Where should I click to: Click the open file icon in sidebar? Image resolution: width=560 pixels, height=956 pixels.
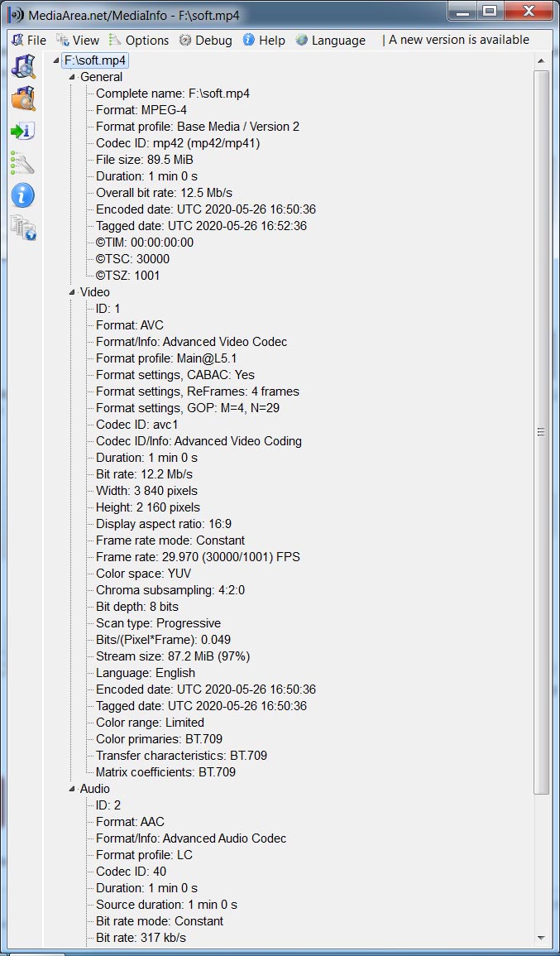(x=24, y=66)
